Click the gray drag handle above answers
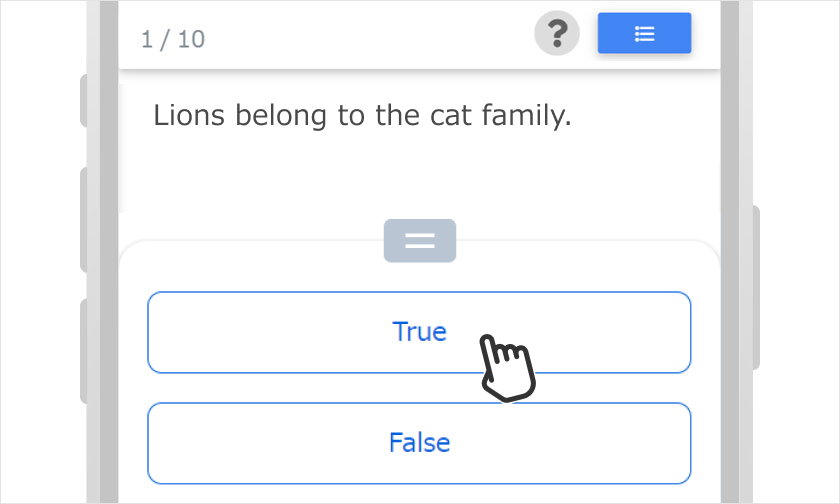The image size is (840, 504). tap(420, 241)
